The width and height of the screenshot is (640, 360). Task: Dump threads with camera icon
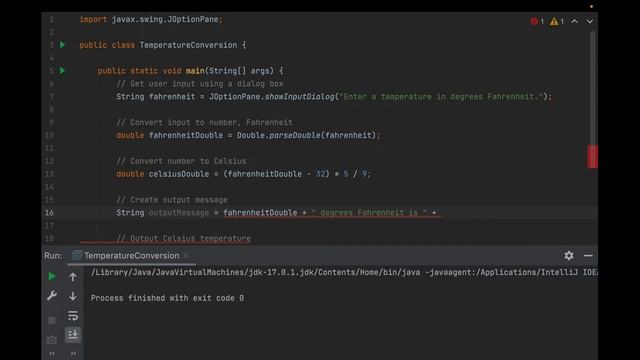click(x=52, y=340)
